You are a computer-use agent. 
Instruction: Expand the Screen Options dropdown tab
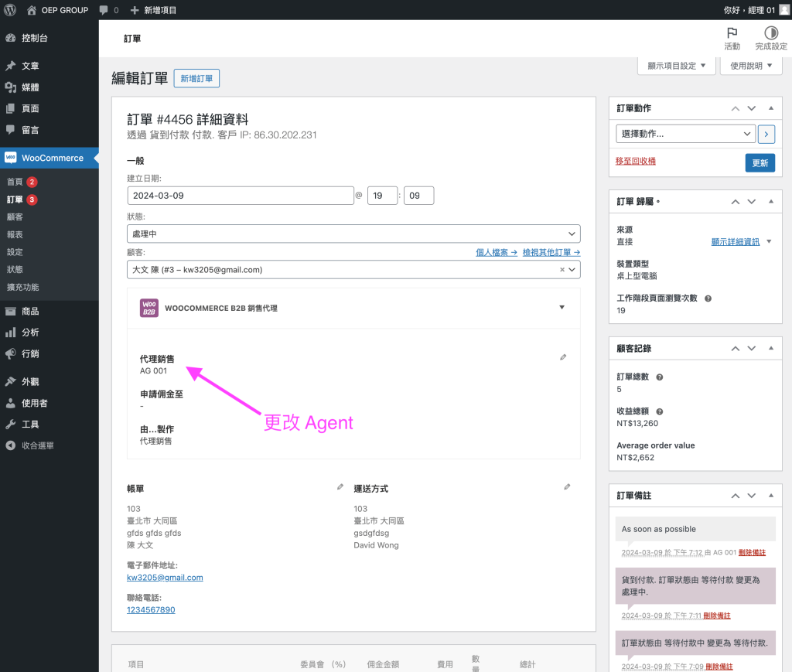coord(676,66)
